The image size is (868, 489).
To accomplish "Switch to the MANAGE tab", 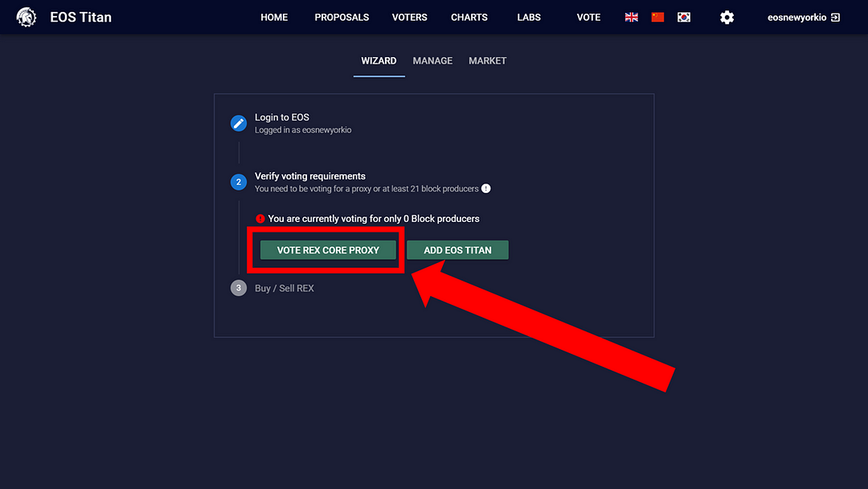I will pyautogui.click(x=432, y=61).
